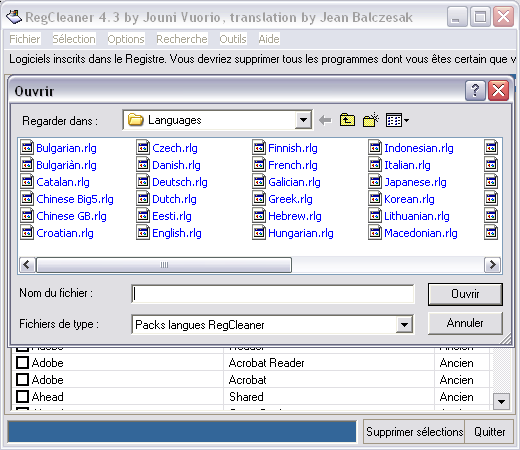Viewport: 520px width, 450px height.
Task: Click Supprimer sélections button
Action: pos(414,432)
